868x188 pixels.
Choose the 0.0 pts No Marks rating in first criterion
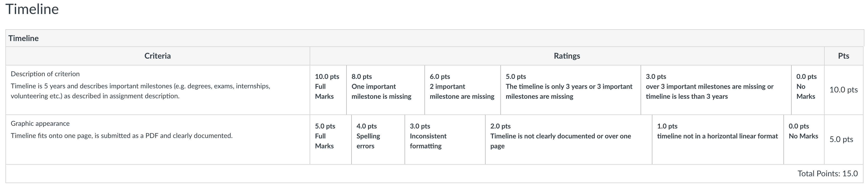[x=808, y=90]
